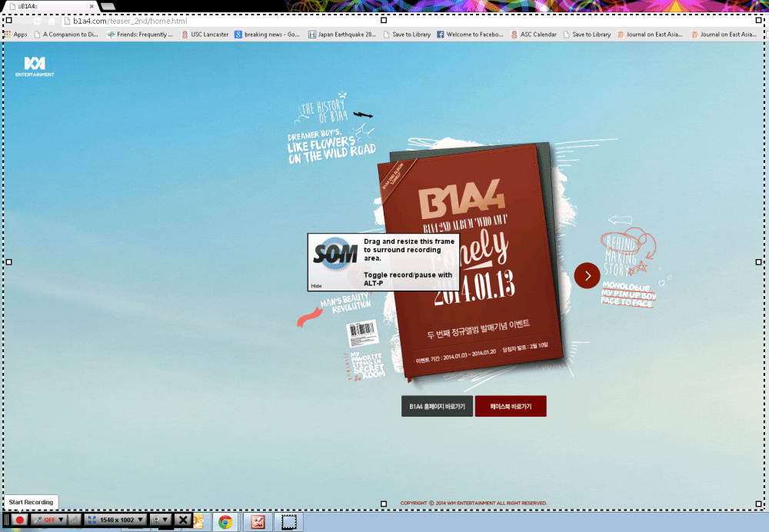Viewport: 769px width, 532px height.
Task: Click the red circular next arrow
Action: (x=587, y=275)
